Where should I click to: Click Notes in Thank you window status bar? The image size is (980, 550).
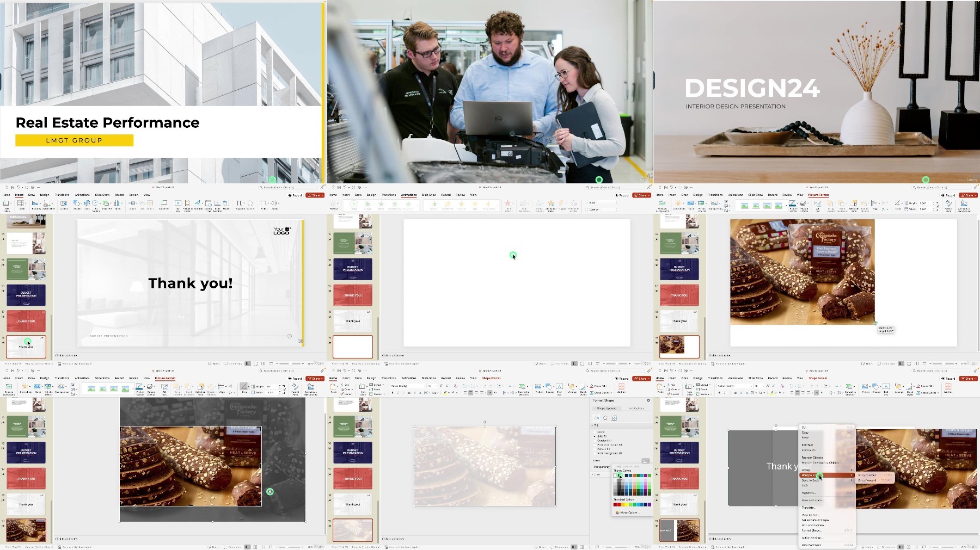coord(213,363)
